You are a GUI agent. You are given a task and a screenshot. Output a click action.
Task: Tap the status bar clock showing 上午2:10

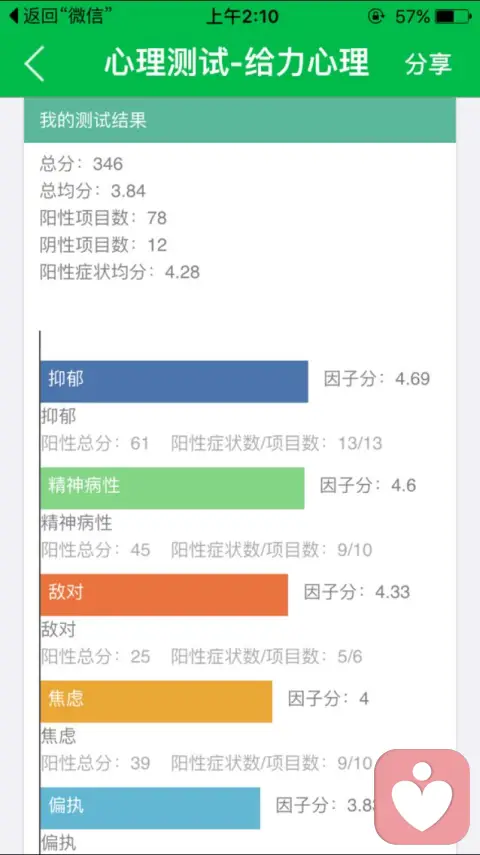(x=242, y=17)
